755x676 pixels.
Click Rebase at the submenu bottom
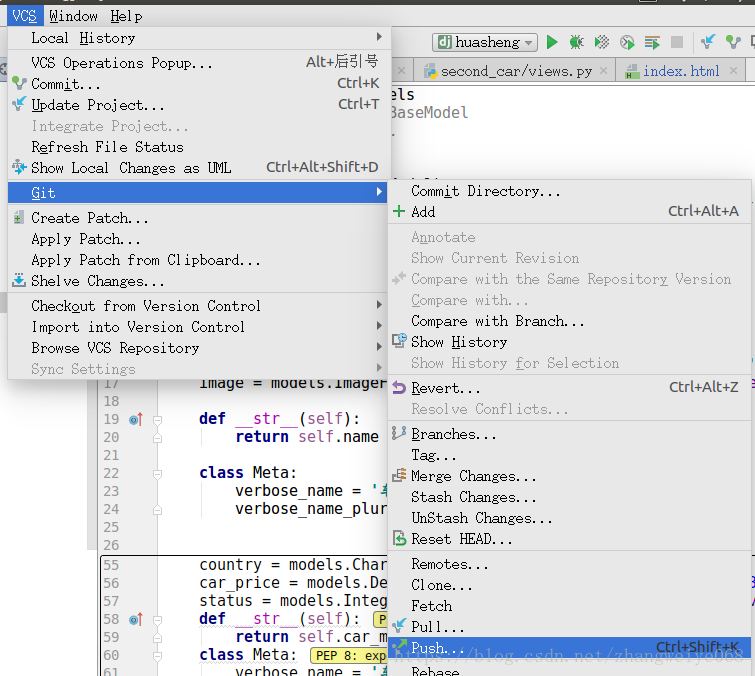570,670
